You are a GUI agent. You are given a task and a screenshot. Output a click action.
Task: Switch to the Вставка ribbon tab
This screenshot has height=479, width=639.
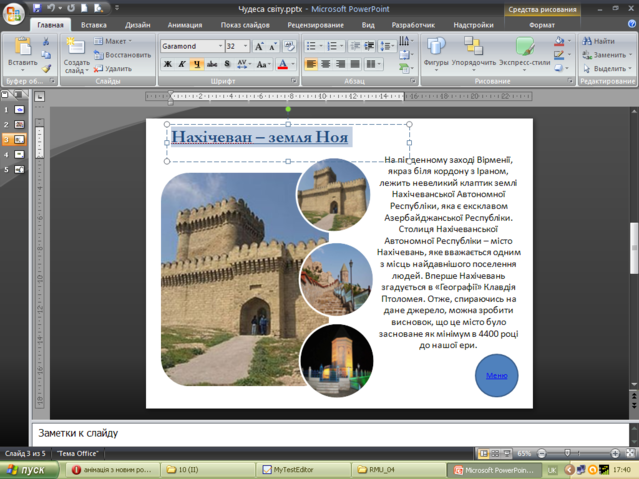point(94,25)
